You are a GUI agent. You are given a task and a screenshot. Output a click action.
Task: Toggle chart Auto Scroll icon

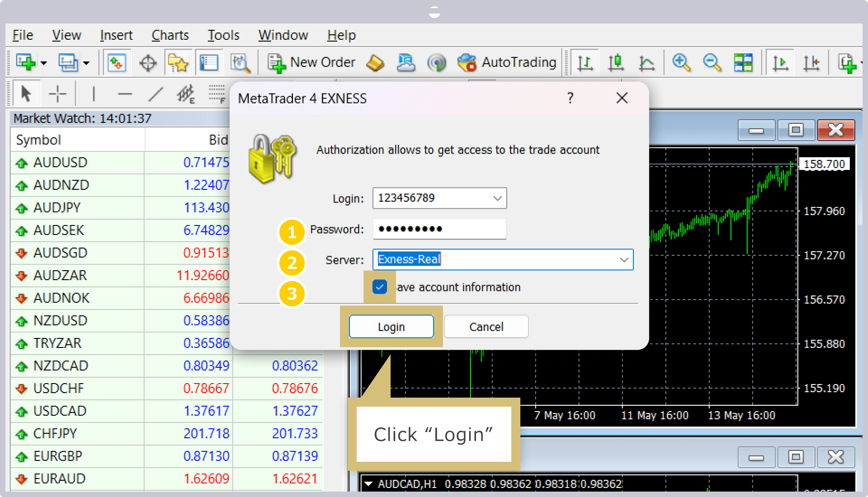click(780, 63)
